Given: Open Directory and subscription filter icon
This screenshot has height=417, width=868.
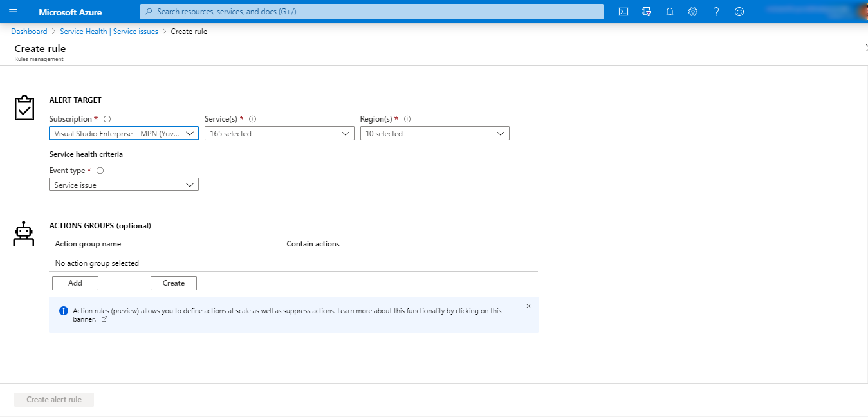Looking at the screenshot, I should pos(647,12).
